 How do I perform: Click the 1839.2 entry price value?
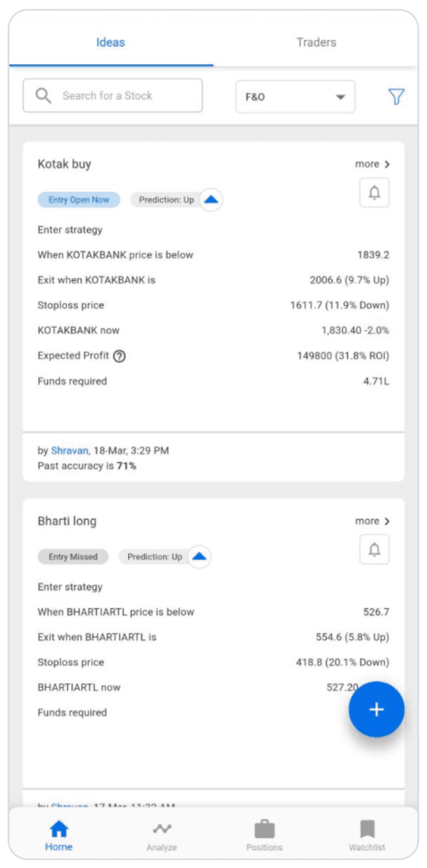372,255
